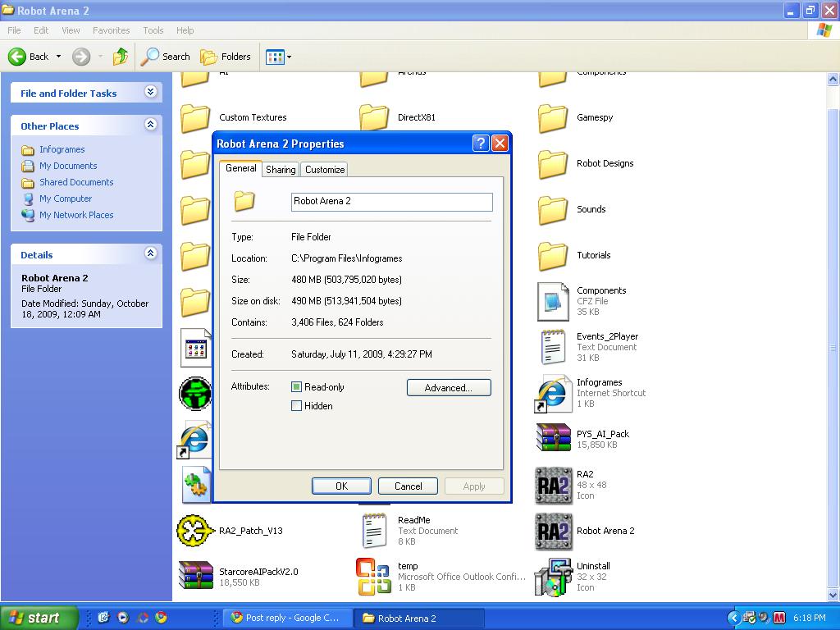The width and height of the screenshot is (840, 630).
Task: Select the Robot Designs folder
Action: (586, 164)
